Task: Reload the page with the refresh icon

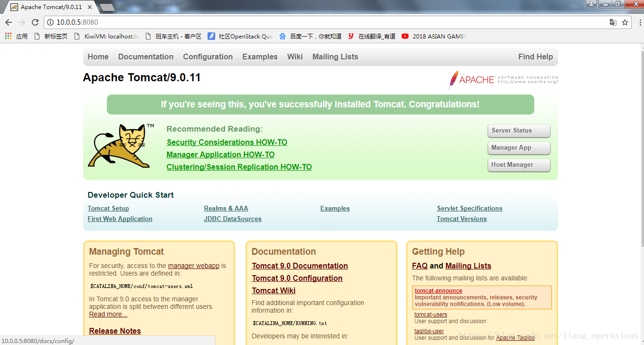Action: (35, 22)
